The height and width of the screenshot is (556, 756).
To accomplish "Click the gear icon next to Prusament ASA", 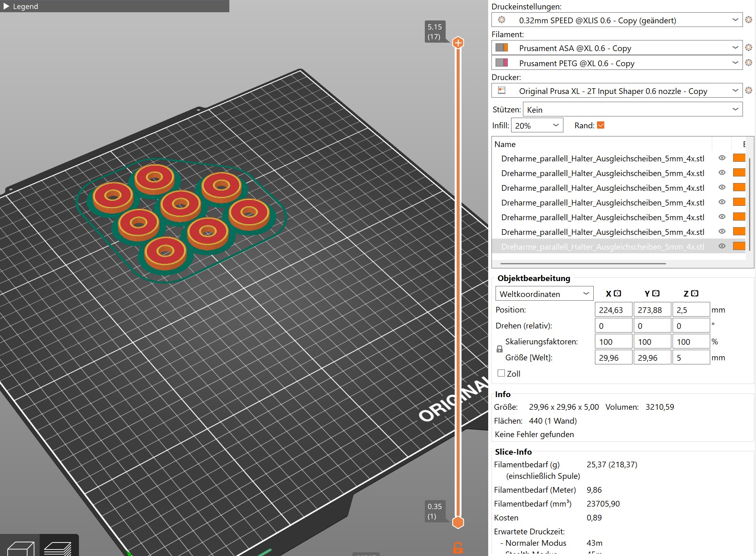I will coord(749,47).
